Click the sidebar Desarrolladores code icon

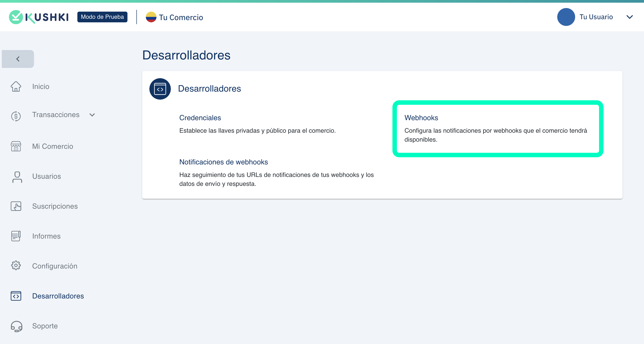[x=16, y=296]
